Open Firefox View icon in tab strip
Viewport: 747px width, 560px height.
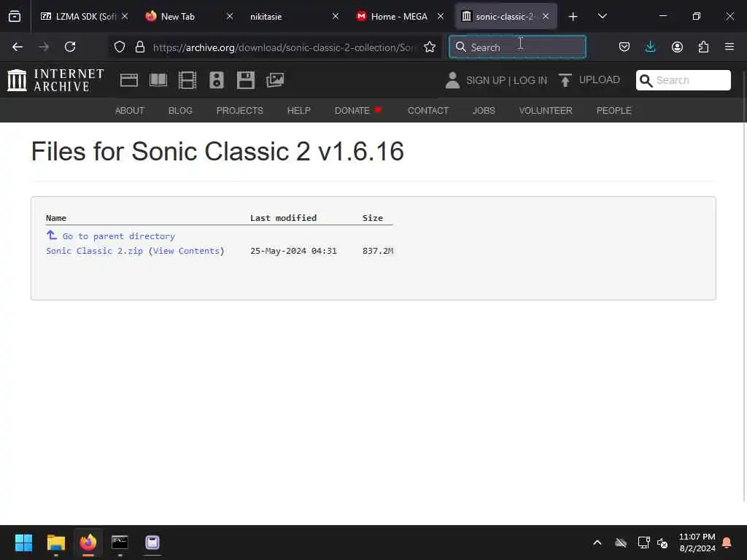15,16
